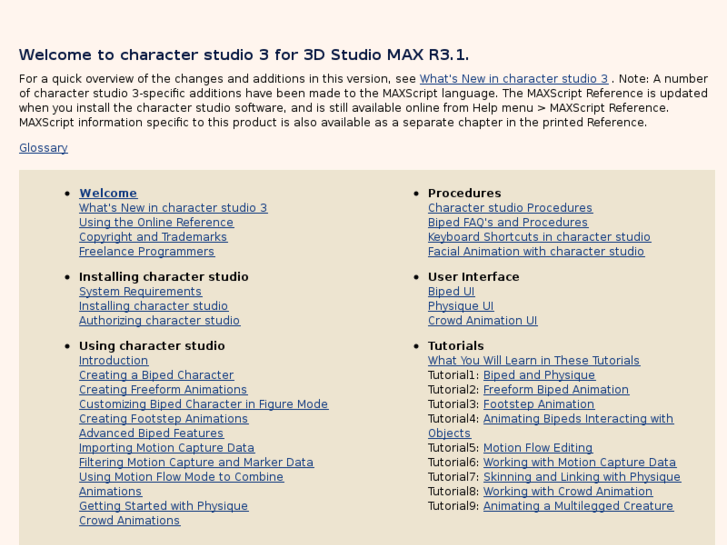Viewport: 727px width, 545px height.
Task: Go to Advanced Biped Features
Action: (x=151, y=433)
